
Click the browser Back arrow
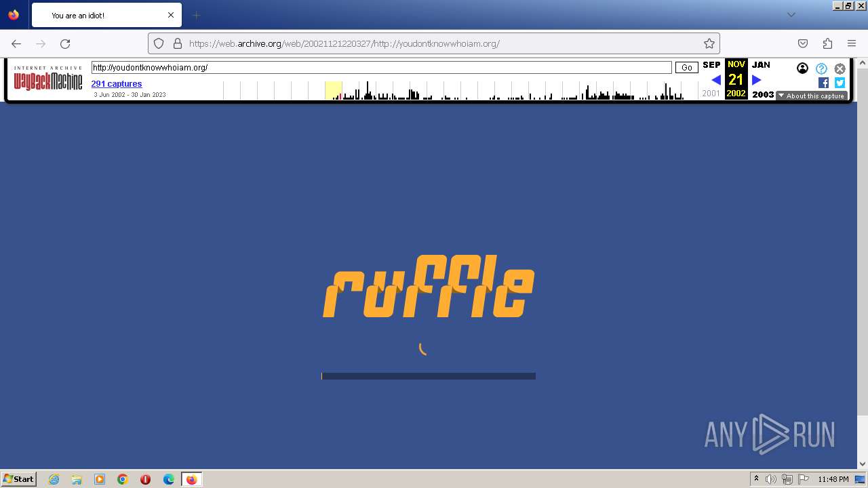16,43
